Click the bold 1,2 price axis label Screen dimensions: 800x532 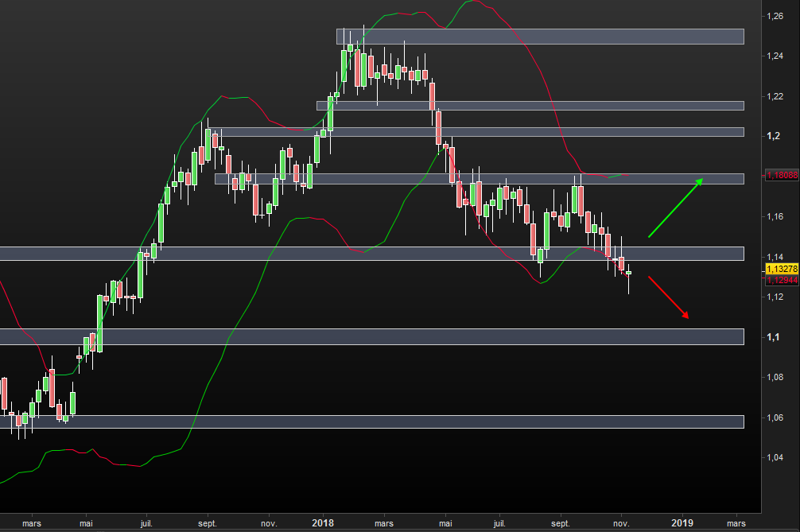pyautogui.click(x=774, y=136)
